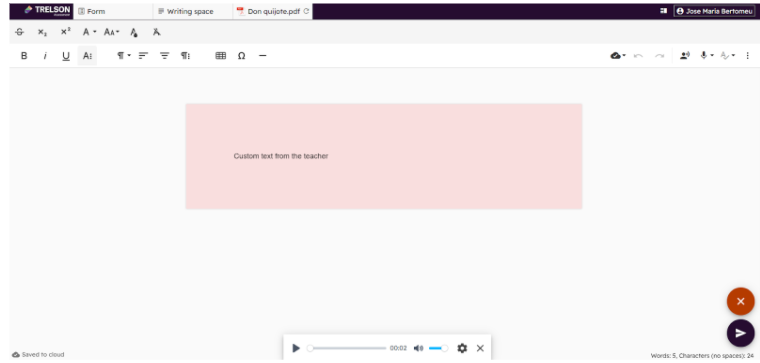The width and height of the screenshot is (760, 363).
Task: Open the spell check dropdown
Action: (728, 56)
